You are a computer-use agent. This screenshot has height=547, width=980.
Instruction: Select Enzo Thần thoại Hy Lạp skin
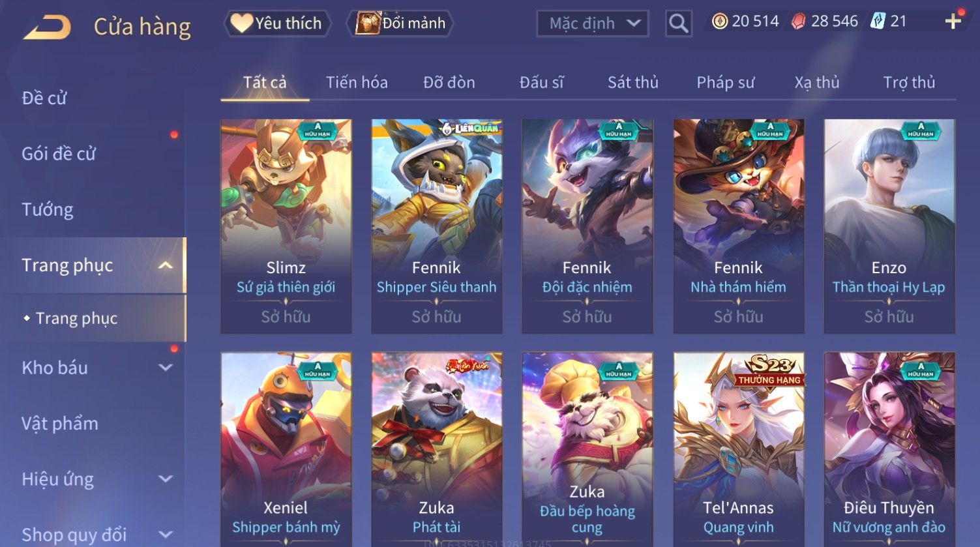889,226
